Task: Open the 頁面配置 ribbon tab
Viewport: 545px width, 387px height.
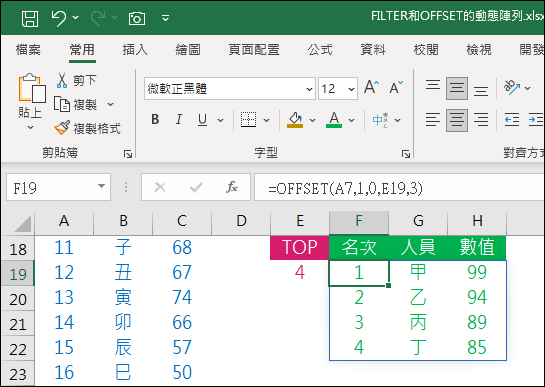Action: [254, 50]
